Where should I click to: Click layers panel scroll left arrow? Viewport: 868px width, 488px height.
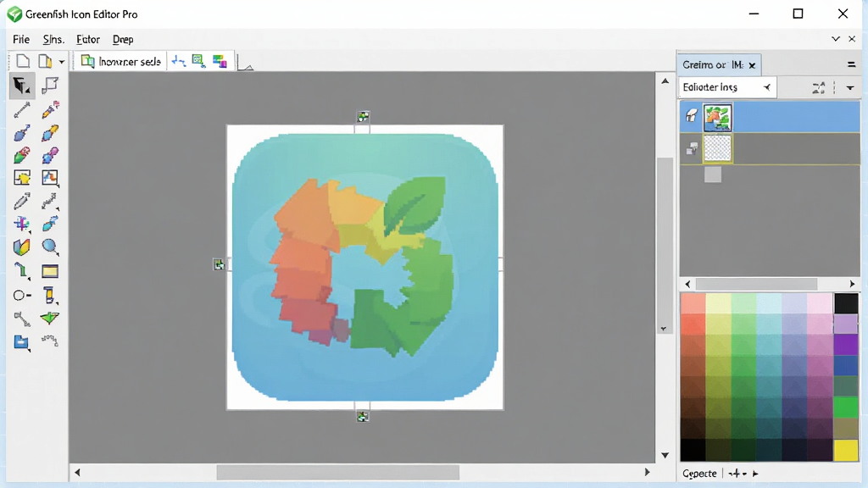(687, 284)
